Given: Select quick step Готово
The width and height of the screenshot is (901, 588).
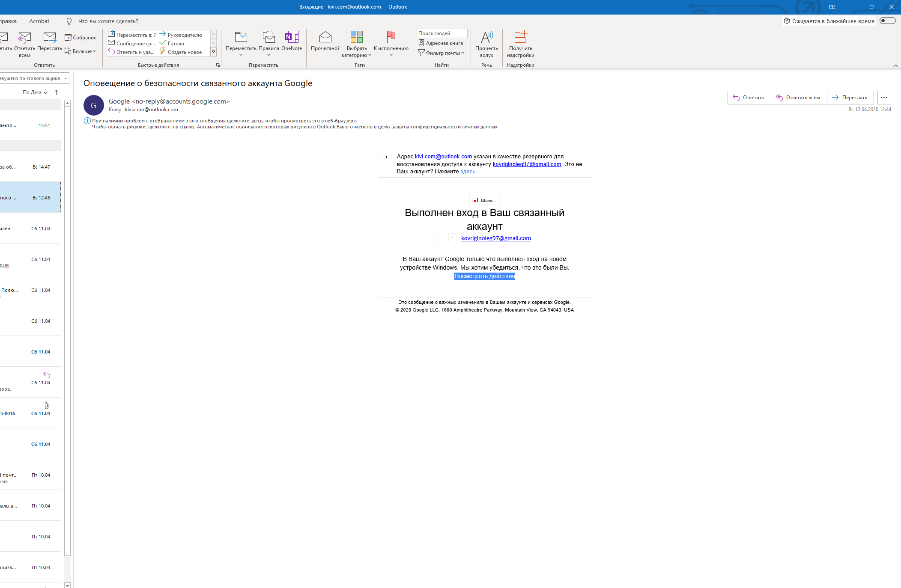Looking at the screenshot, I should click(x=172, y=43).
